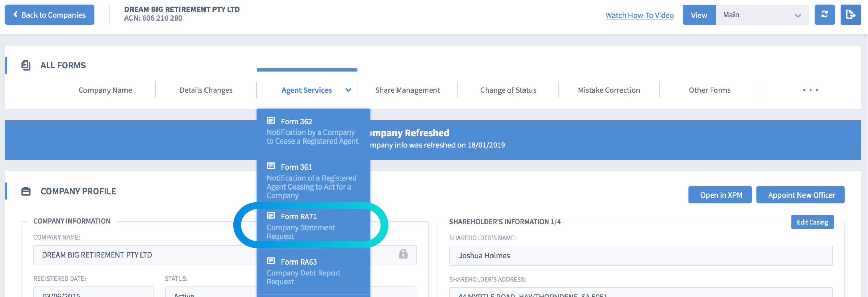Expand the three-dots more forms menu
This screenshot has width=868, height=297.
click(810, 90)
